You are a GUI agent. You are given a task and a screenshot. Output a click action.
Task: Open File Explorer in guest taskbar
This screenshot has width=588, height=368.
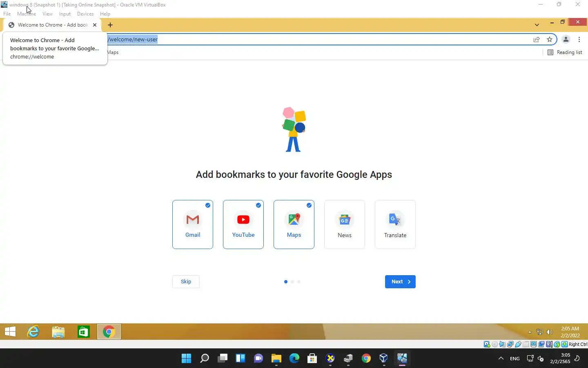[58, 332]
